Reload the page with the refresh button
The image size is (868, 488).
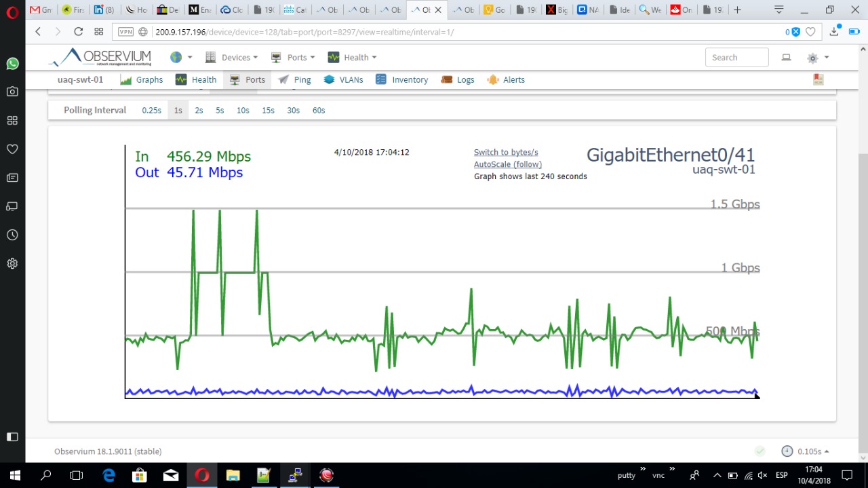(78, 31)
